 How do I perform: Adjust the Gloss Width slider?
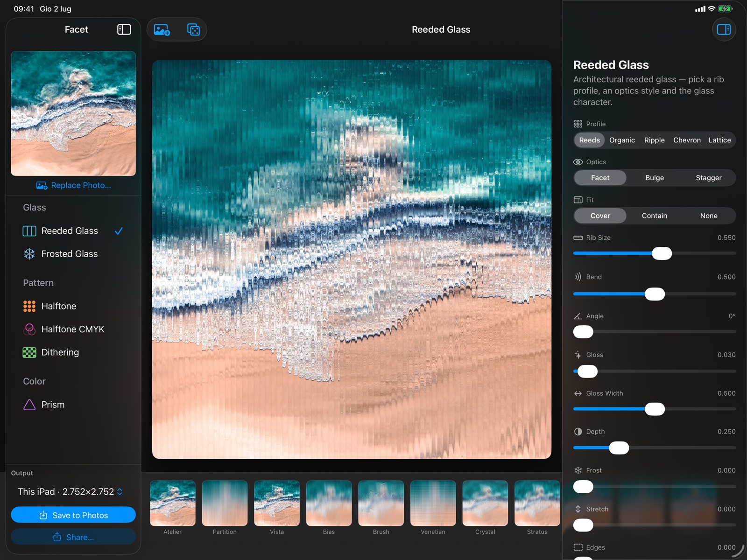(x=655, y=409)
